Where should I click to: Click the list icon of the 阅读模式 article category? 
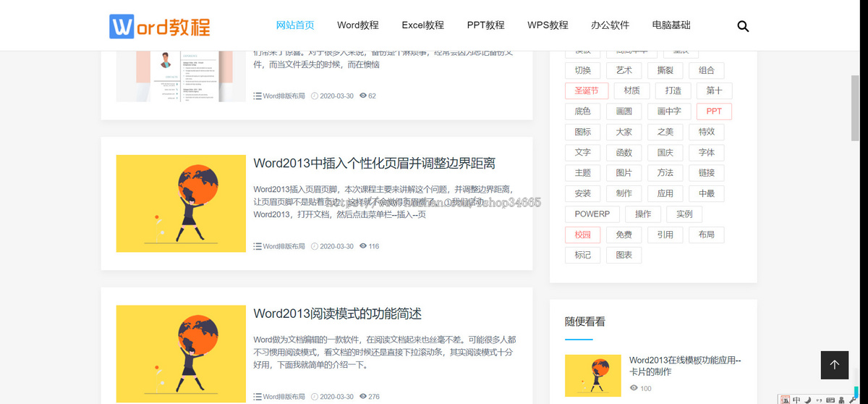tap(258, 397)
